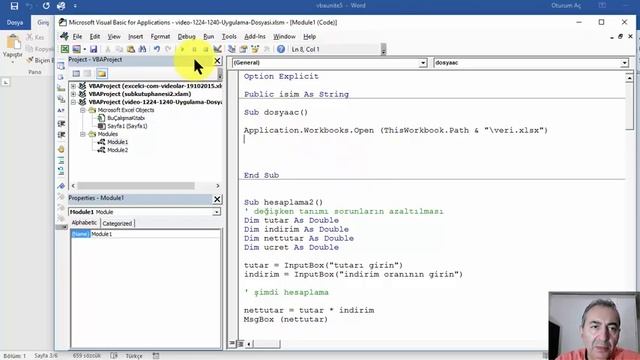The height and width of the screenshot is (360, 640).
Task: Collapse Microsoft Excel Objects folder
Action: click(83, 110)
